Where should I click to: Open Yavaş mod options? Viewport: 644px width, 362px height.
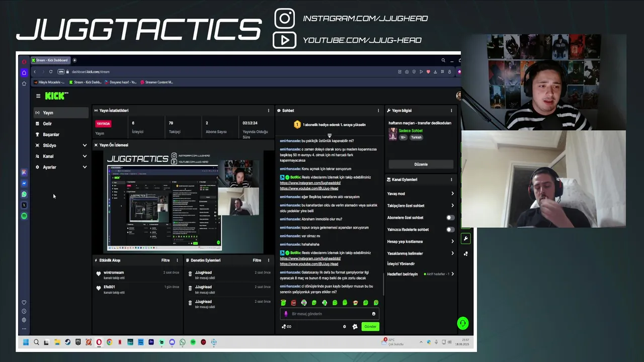pyautogui.click(x=421, y=194)
